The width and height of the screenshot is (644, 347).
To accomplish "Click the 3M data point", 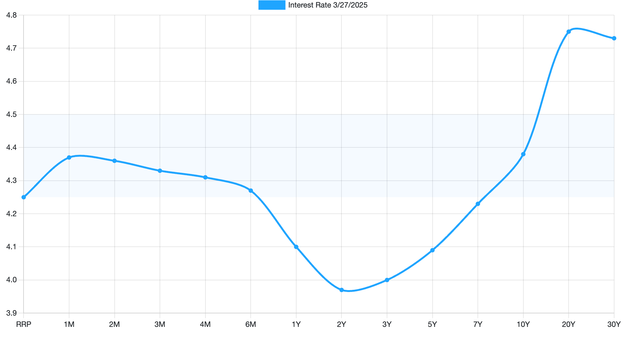I will 160,171.
